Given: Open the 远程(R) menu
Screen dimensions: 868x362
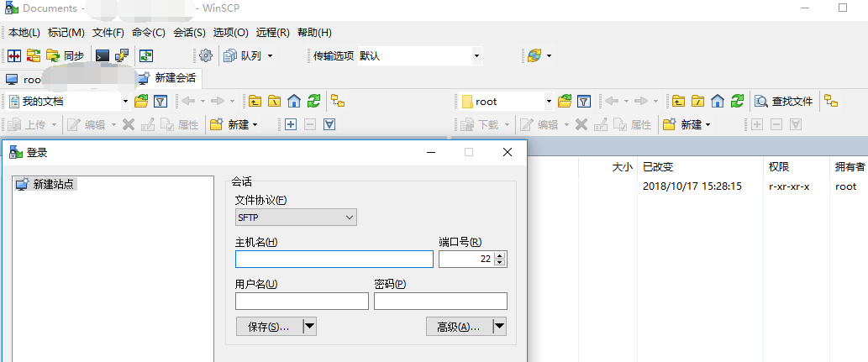Looking at the screenshot, I should pos(273,32).
